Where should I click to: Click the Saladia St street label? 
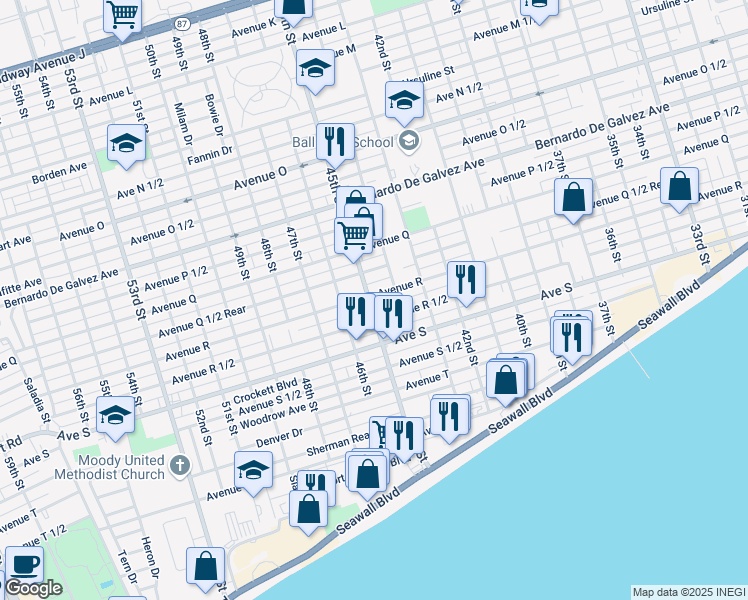[x=37, y=401]
